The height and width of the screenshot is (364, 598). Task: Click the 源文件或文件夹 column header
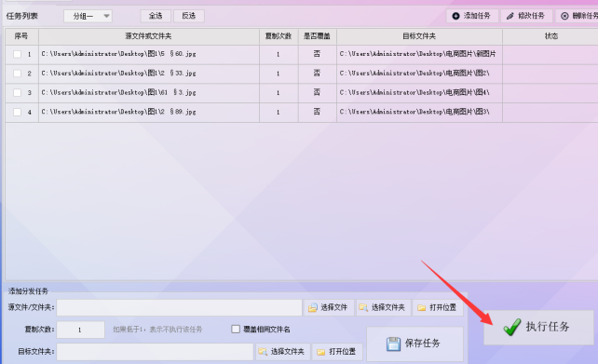pyautogui.click(x=149, y=36)
